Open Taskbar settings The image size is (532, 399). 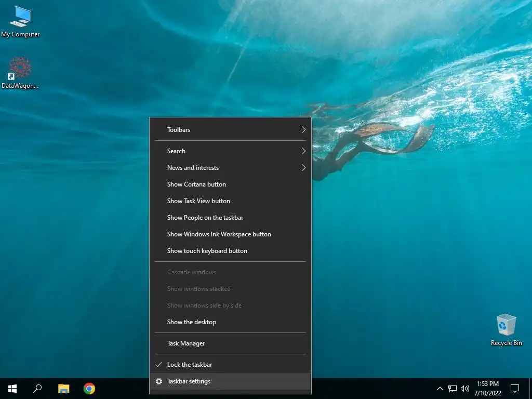tap(230, 381)
